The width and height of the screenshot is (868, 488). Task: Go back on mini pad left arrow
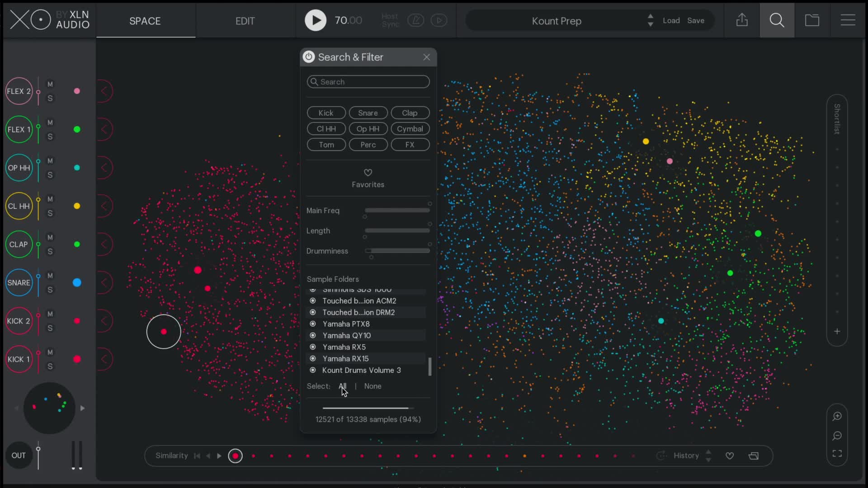pyautogui.click(x=16, y=408)
